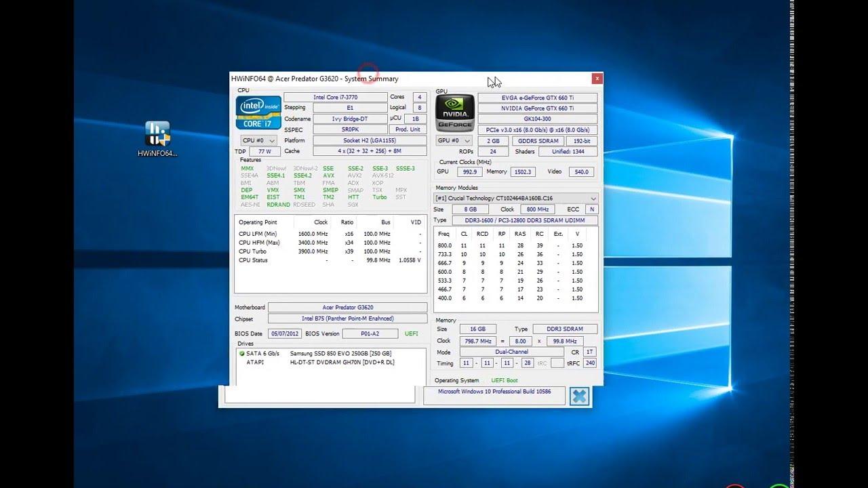The image size is (868, 488).
Task: Click the large X icon on the bottom dialog
Action: 579,396
